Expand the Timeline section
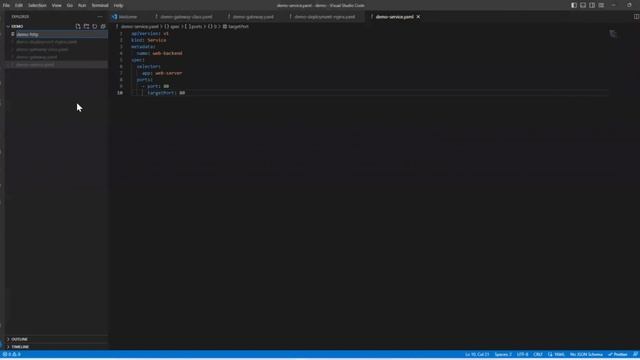640x360 pixels. tap(20, 347)
